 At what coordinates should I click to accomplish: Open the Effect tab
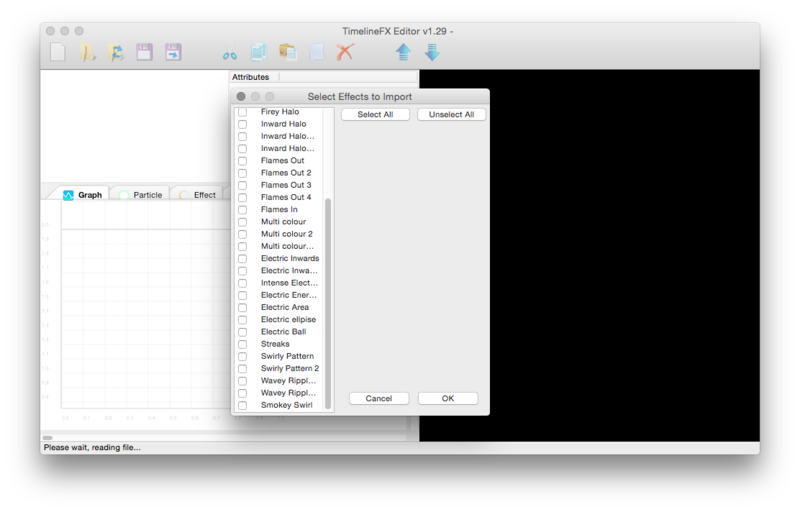tap(198, 195)
